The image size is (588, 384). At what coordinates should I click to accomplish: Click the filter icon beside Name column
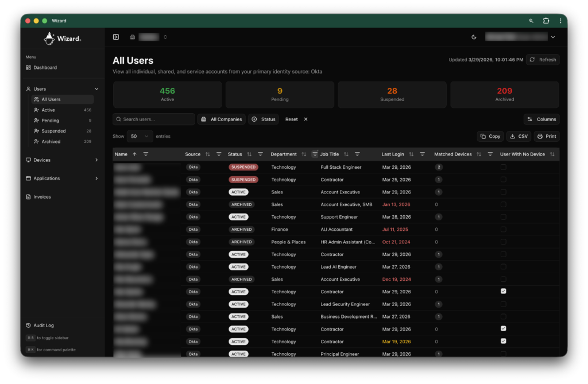(x=146, y=154)
